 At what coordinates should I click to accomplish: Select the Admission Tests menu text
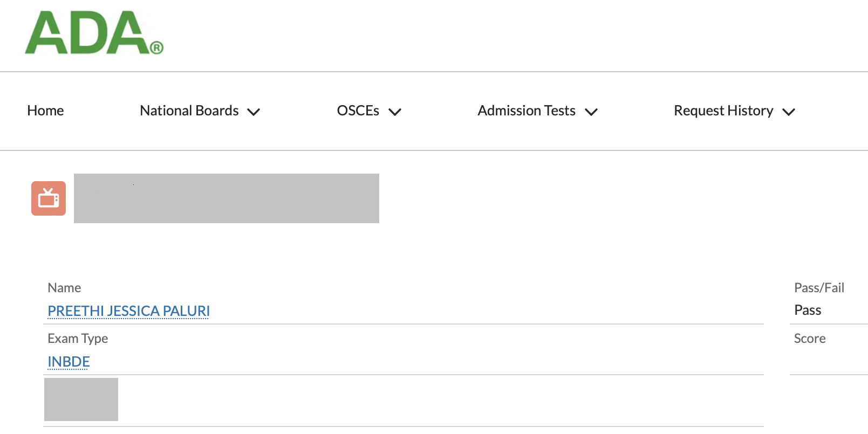pyautogui.click(x=526, y=111)
